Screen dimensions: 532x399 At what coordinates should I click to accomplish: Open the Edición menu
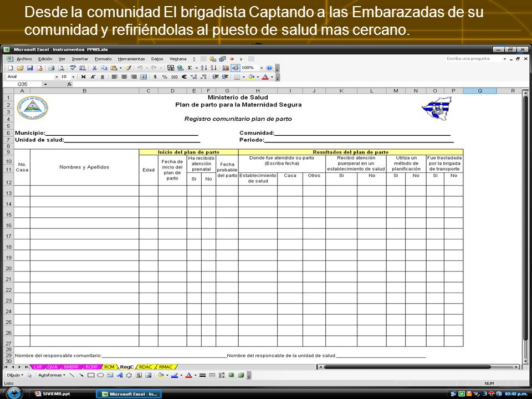(x=45, y=59)
